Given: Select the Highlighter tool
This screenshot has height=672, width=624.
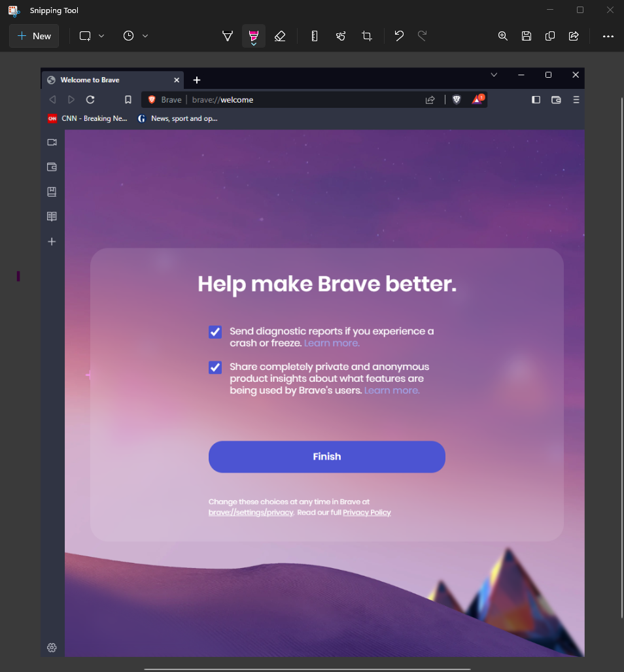Looking at the screenshot, I should pos(254,36).
